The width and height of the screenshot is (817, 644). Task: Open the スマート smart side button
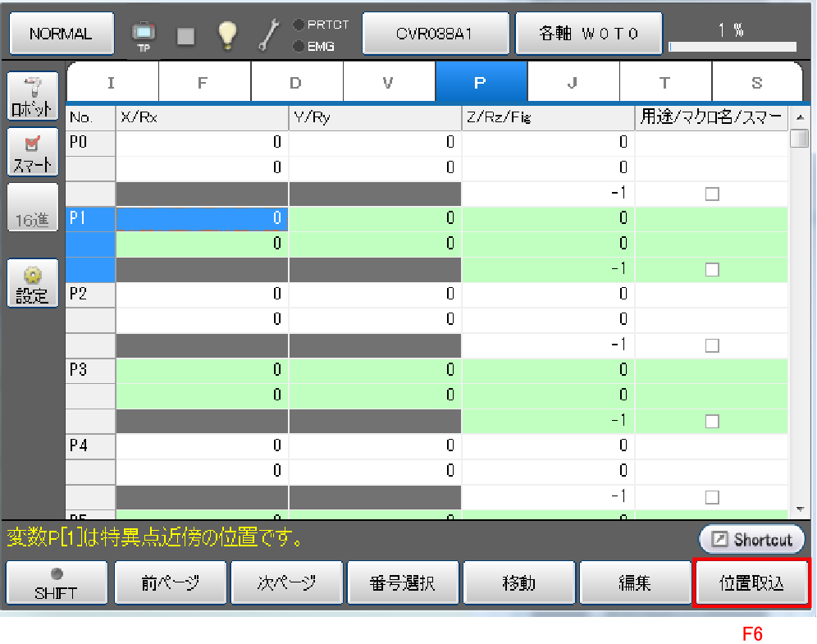point(33,152)
